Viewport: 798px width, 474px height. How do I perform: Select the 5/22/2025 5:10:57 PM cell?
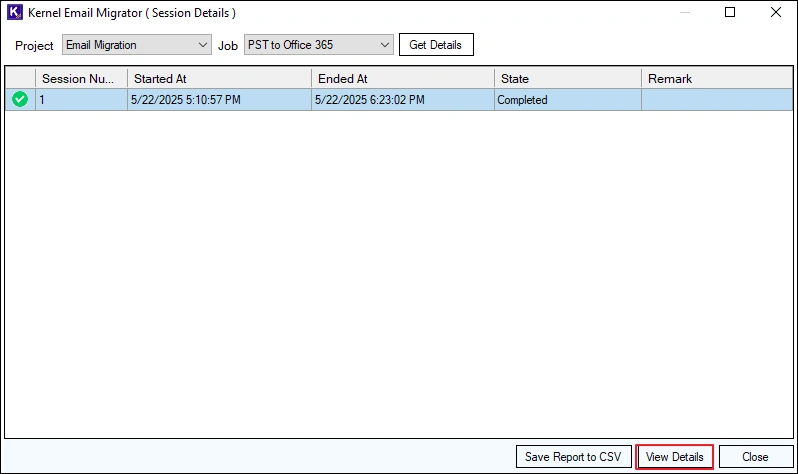click(x=219, y=100)
